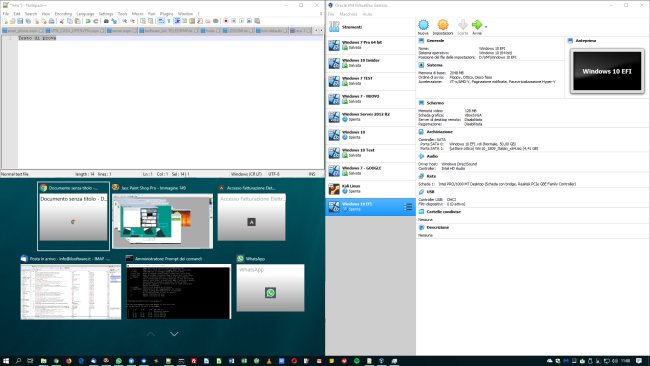Open the Schermo section header link
The width and height of the screenshot is (650, 366).
pyautogui.click(x=435, y=103)
